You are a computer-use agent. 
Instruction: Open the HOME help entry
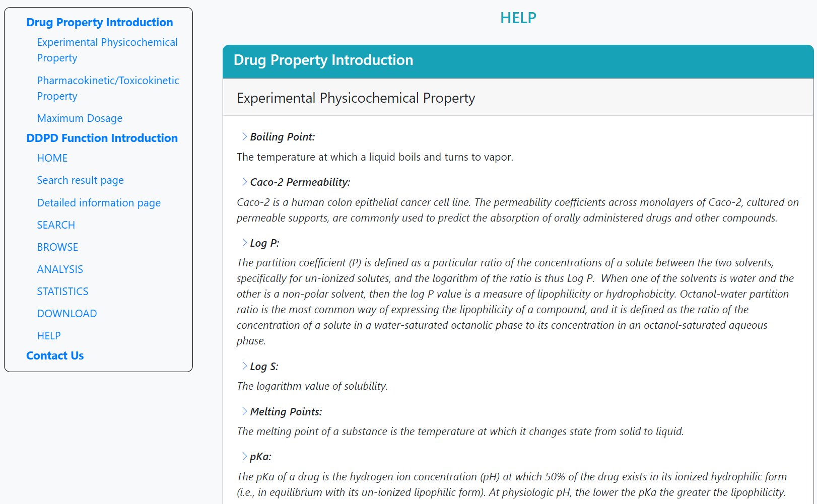click(52, 158)
